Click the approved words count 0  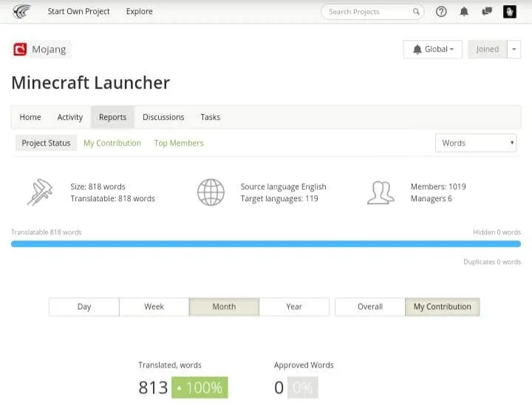(279, 388)
